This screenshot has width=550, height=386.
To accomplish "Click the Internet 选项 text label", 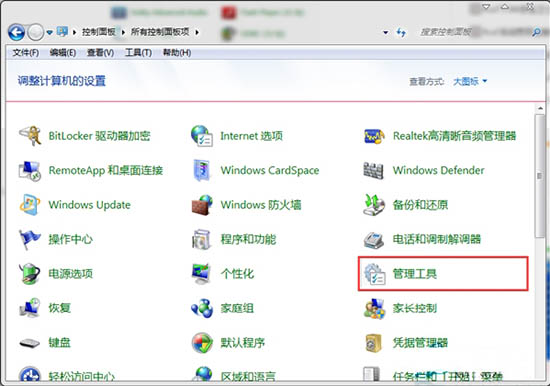I will 251,136.
